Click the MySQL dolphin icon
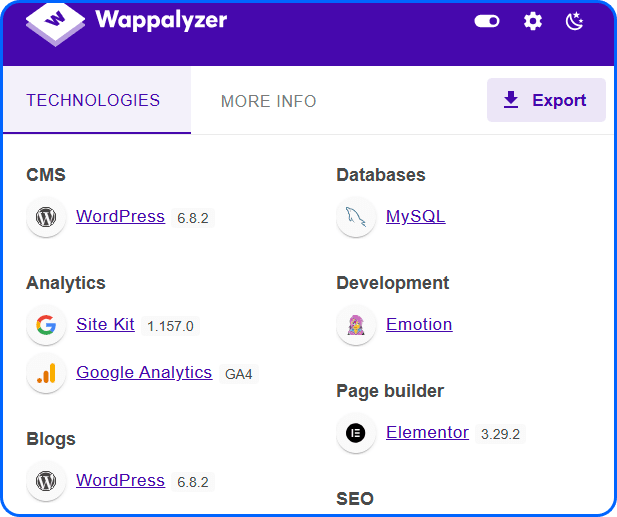 coord(356,217)
